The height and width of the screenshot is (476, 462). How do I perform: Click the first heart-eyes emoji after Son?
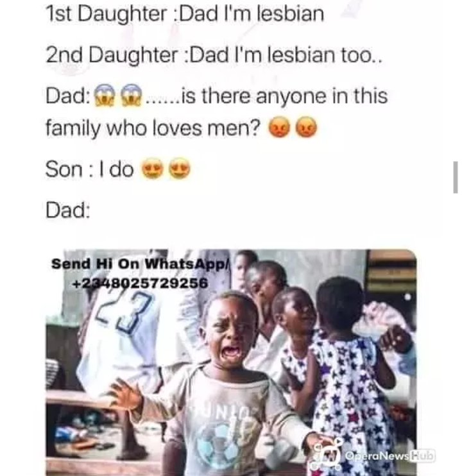tap(153, 168)
